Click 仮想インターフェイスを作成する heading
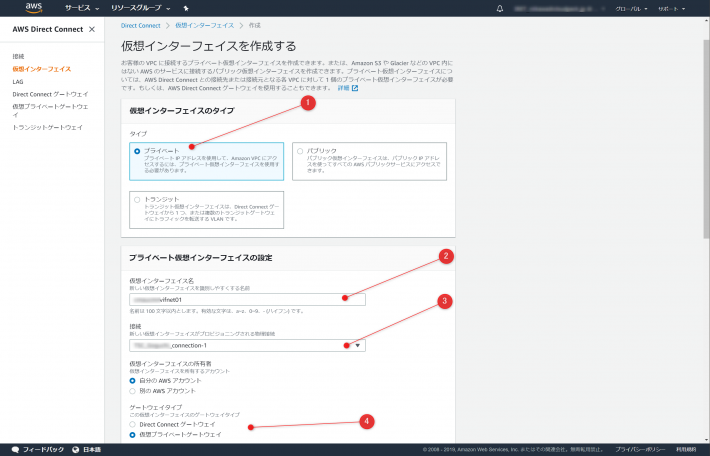The width and height of the screenshot is (710, 456). point(209,46)
